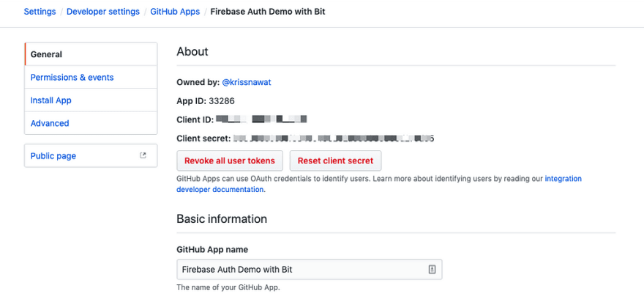The height and width of the screenshot is (299, 644).
Task: Open GitHub Apps breadcrumb link
Action: (x=175, y=12)
